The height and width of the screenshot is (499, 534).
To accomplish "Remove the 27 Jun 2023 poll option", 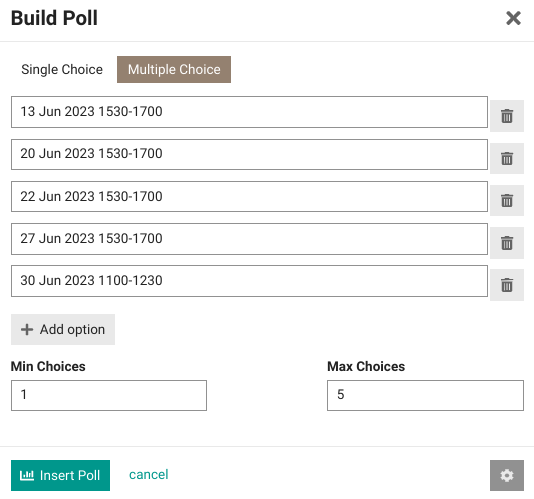I will pos(506,243).
